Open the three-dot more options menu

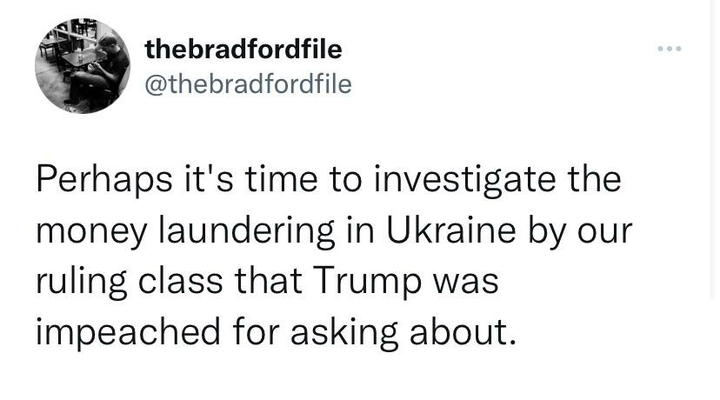670,48
